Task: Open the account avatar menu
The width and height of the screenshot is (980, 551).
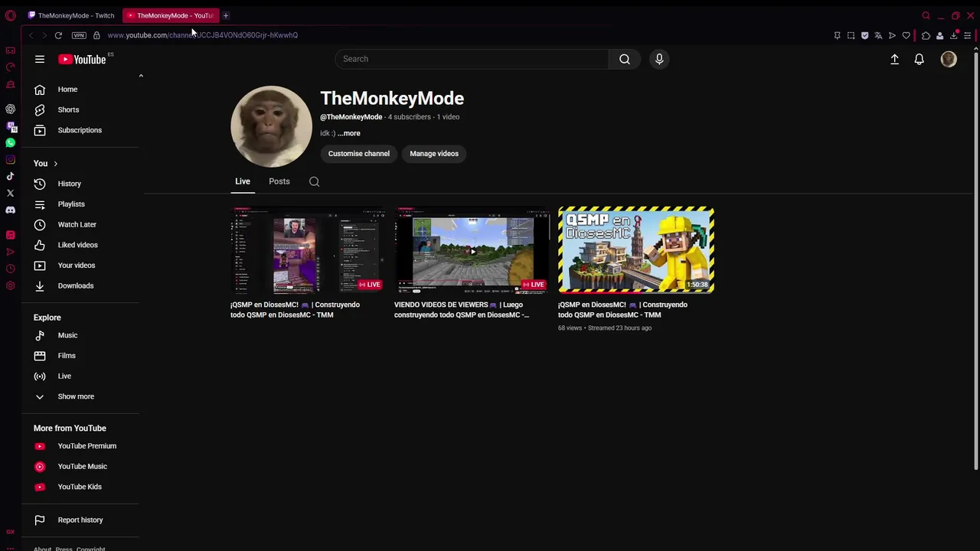Action: point(949,59)
